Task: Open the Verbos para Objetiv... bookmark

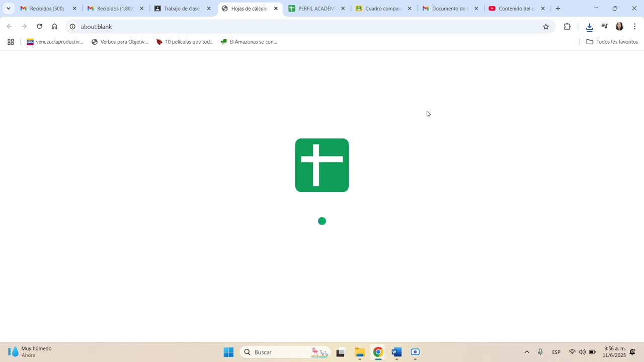Action: point(120,42)
